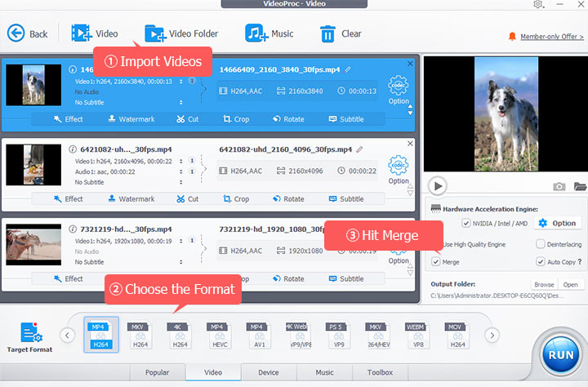Image resolution: width=588 pixels, height=387 pixels.
Task: Select the dog video thumbnail
Action: [x=33, y=85]
